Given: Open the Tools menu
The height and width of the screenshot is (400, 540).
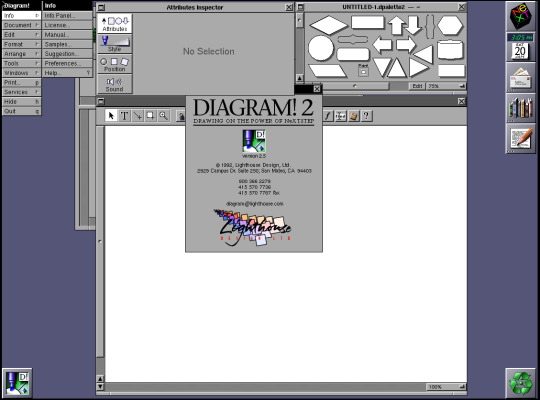Looking at the screenshot, I should pyautogui.click(x=21, y=63).
